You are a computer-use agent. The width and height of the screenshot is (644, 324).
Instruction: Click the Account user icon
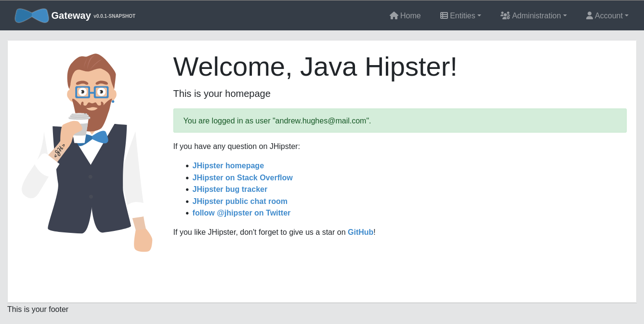pyautogui.click(x=590, y=15)
